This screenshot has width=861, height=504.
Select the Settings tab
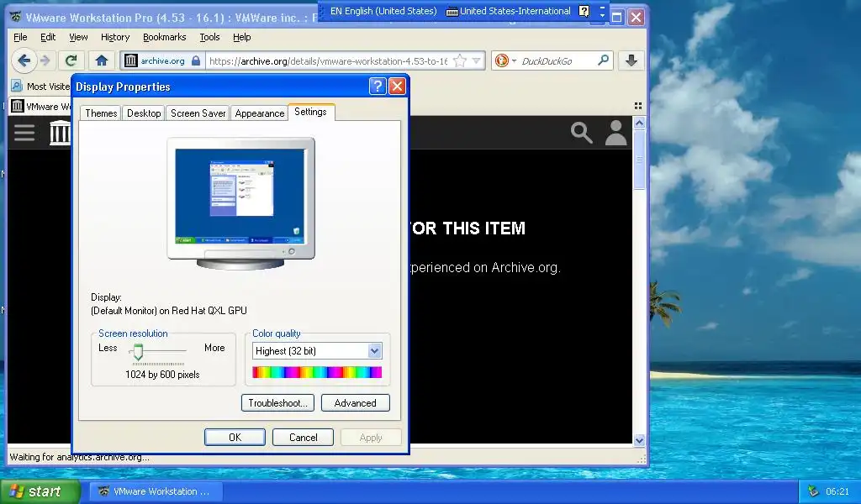click(x=311, y=112)
